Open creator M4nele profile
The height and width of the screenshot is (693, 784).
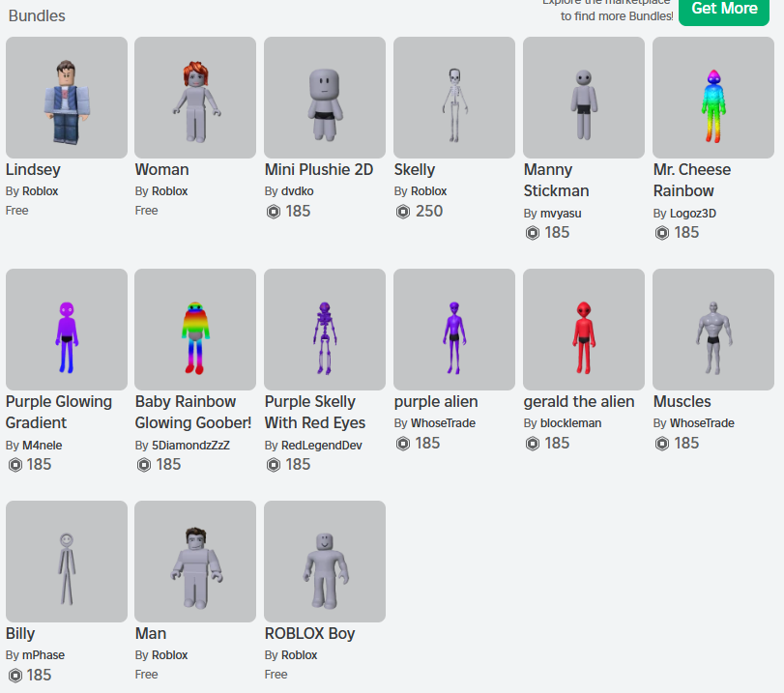pos(43,446)
